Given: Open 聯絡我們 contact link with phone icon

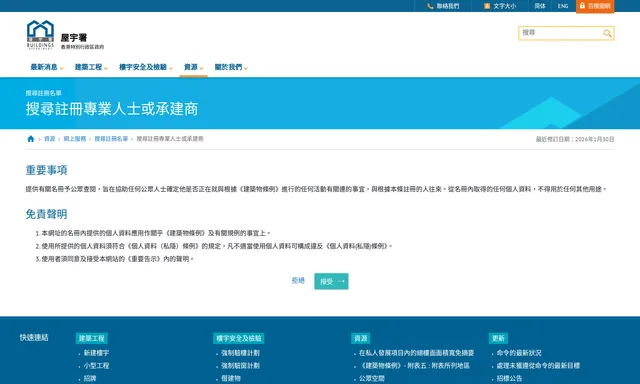Looking at the screenshot, I should [443, 6].
